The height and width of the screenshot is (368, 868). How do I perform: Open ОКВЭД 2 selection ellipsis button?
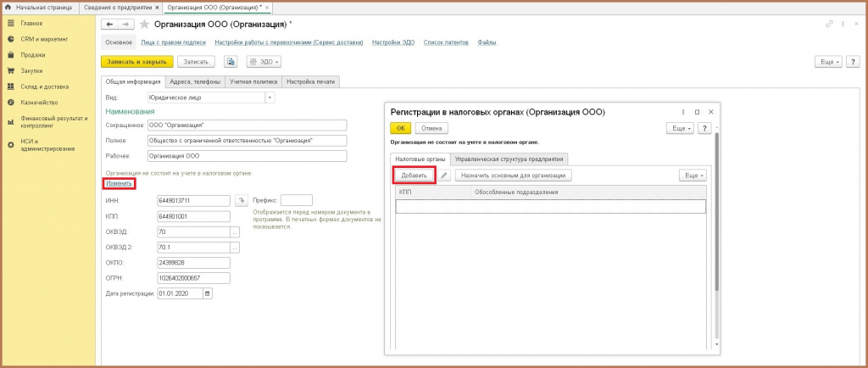(235, 248)
